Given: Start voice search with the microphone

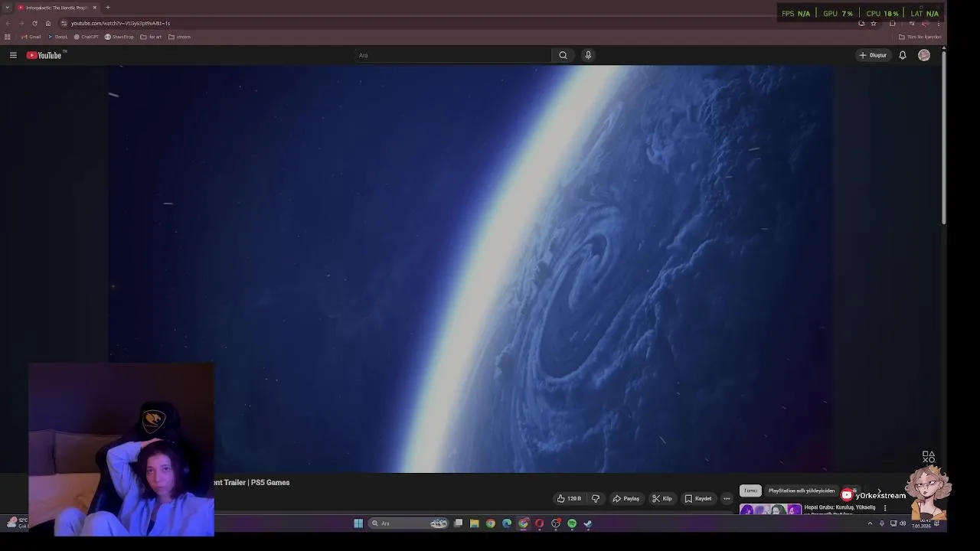Looking at the screenshot, I should point(588,55).
